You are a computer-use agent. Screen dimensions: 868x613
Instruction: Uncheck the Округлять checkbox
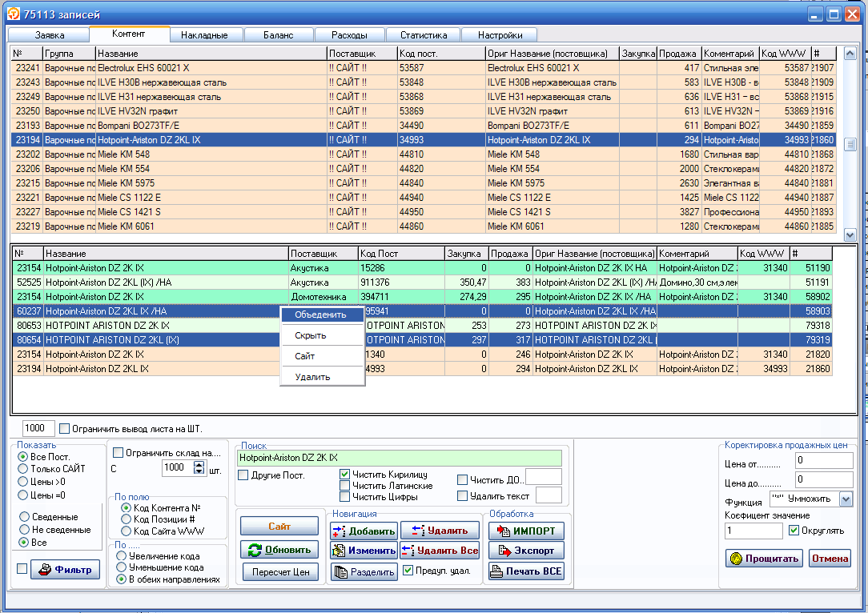[x=794, y=530]
